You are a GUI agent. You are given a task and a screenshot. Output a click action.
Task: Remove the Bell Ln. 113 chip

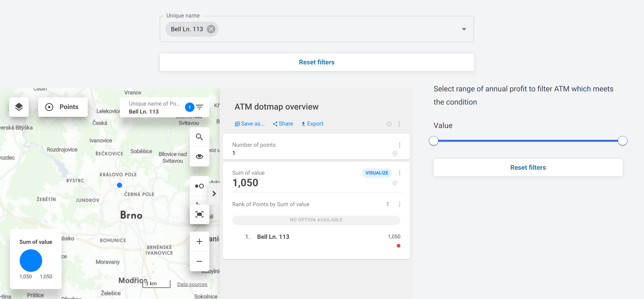point(211,29)
